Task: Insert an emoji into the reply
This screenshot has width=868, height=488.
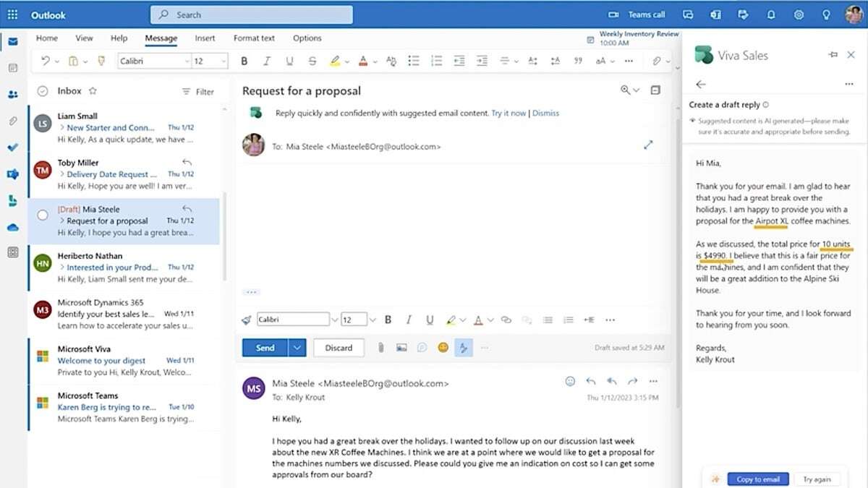Action: (x=443, y=347)
